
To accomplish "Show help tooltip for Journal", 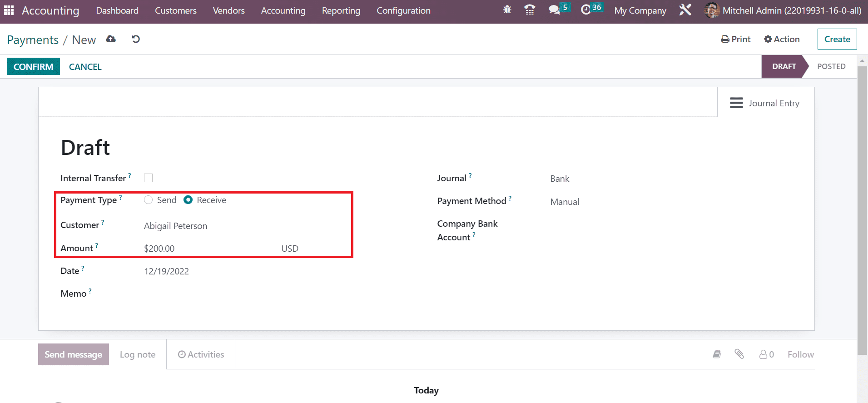I will 470,175.
